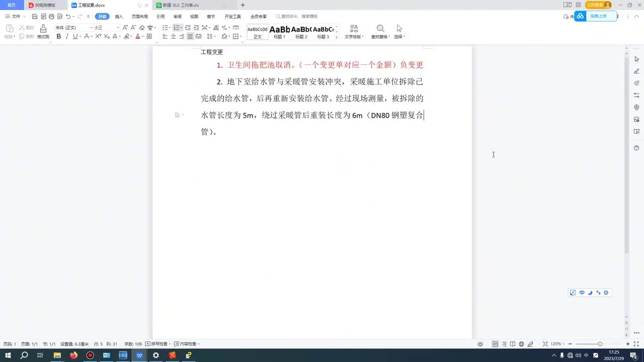The width and height of the screenshot is (644, 362).
Task: Click the login button in title bar
Action: (x=598, y=5)
